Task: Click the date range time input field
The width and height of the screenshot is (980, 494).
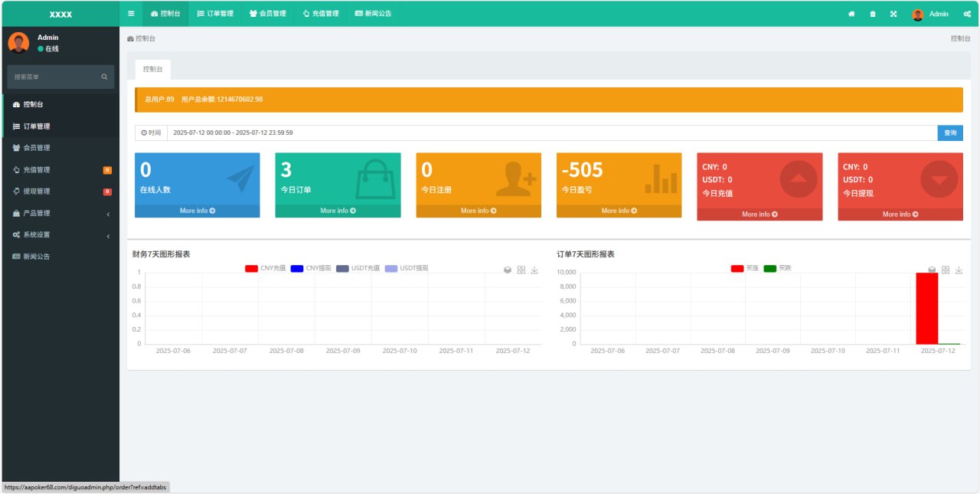Action: tap(551, 132)
